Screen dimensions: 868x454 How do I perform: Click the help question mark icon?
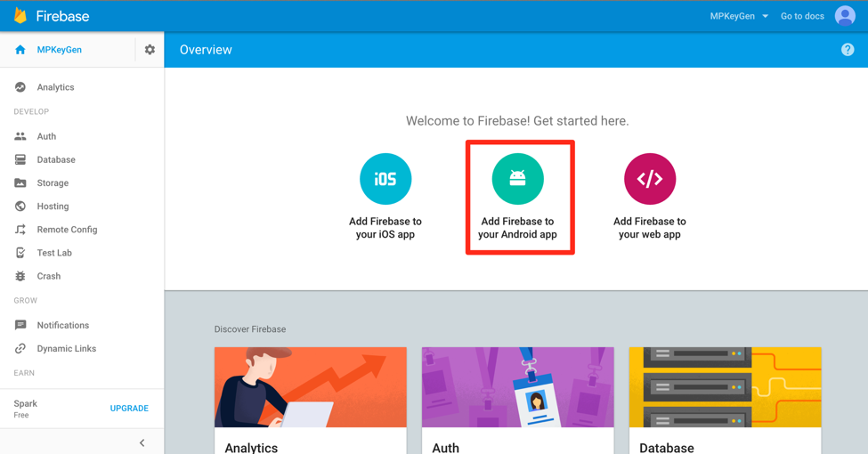848,50
